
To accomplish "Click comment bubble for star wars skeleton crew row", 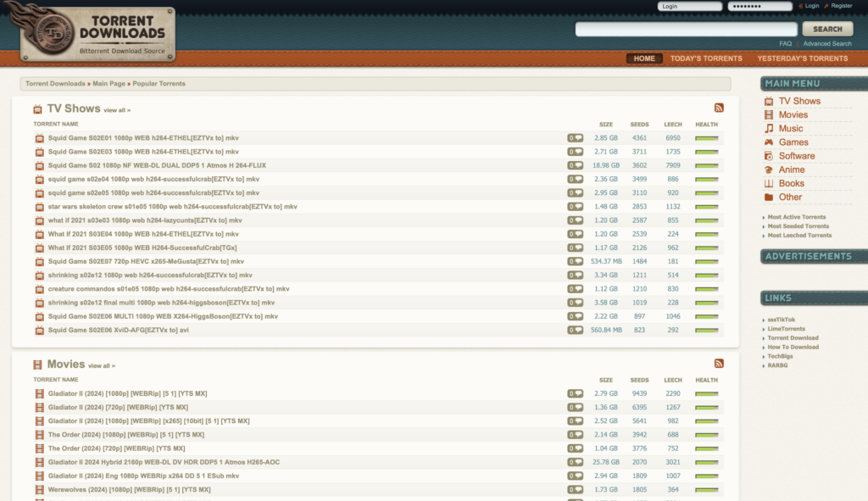I will pos(575,207).
